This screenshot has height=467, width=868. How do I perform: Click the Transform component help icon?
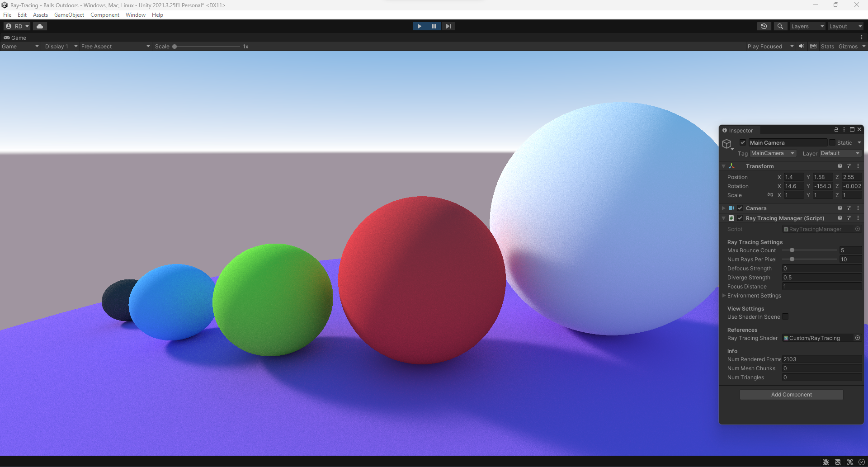[840, 166]
